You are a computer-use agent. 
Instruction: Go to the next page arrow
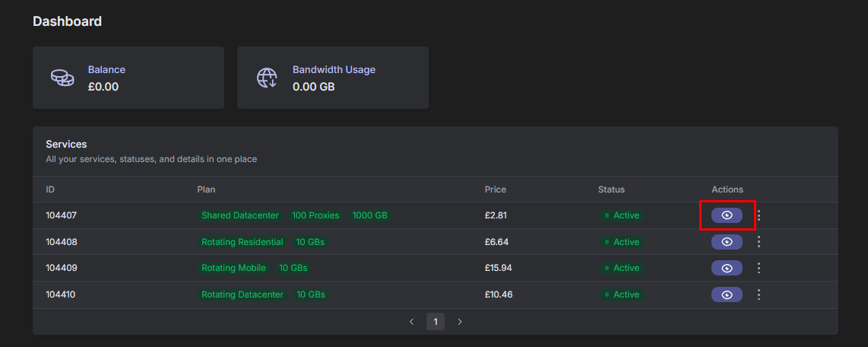coord(460,321)
